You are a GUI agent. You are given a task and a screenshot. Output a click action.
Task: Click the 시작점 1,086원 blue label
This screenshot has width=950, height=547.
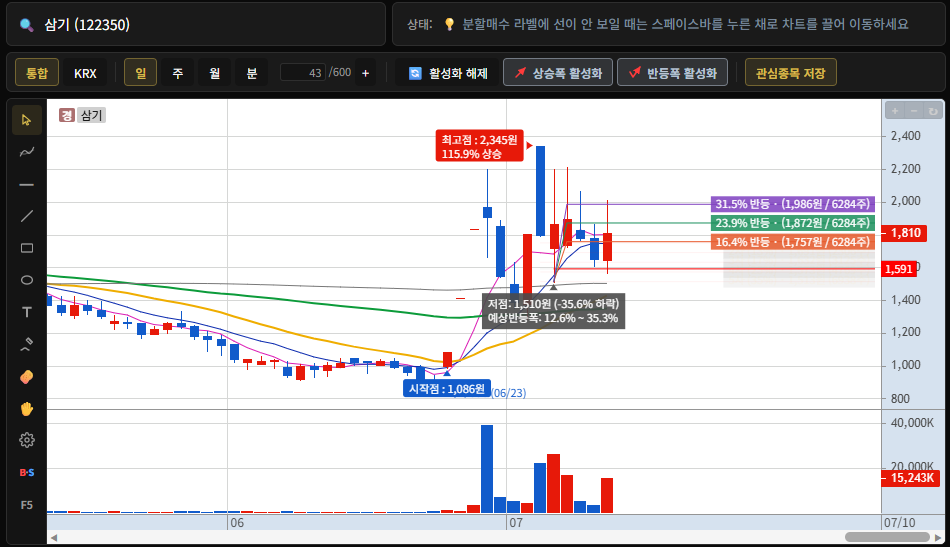(x=447, y=388)
